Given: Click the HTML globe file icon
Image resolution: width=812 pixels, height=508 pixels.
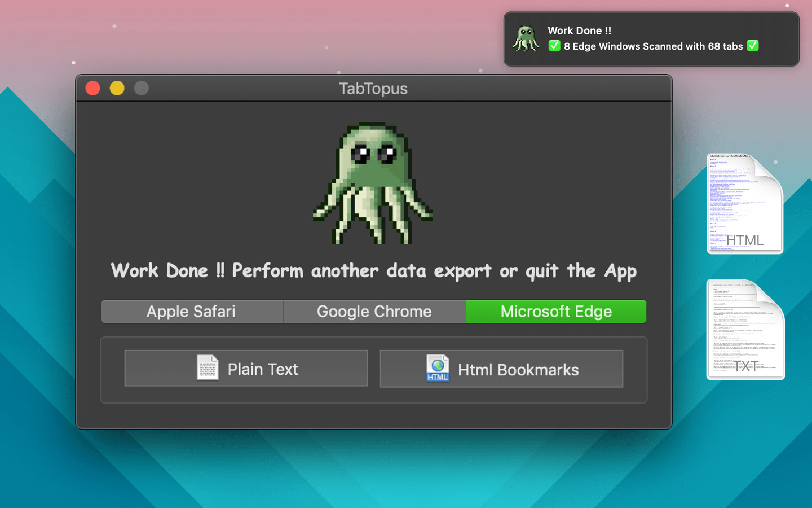Looking at the screenshot, I should pos(438,368).
